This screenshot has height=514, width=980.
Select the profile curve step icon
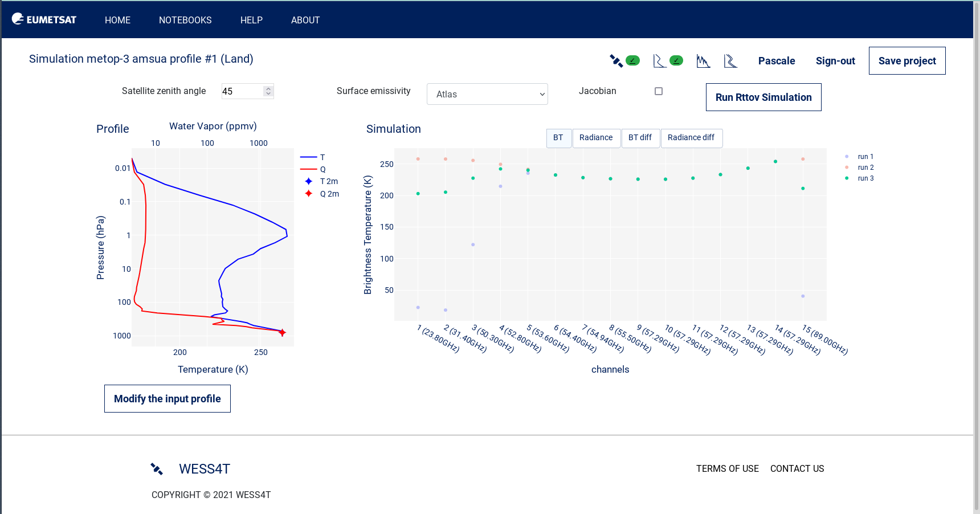click(659, 60)
